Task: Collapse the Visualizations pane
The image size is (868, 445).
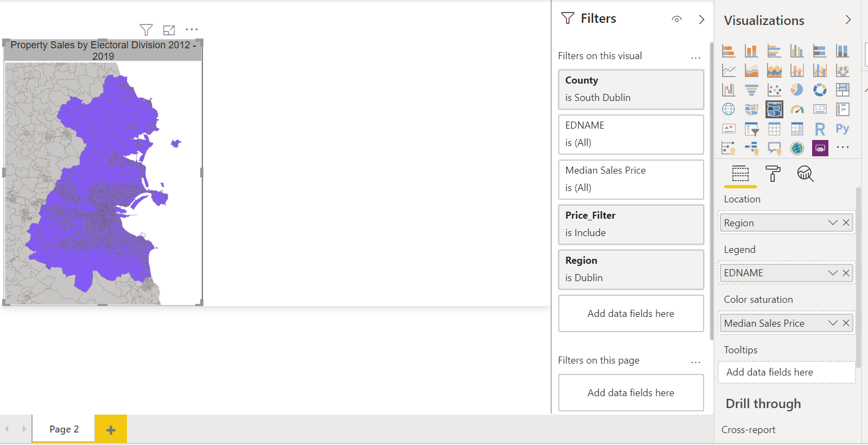Action: coord(848,20)
